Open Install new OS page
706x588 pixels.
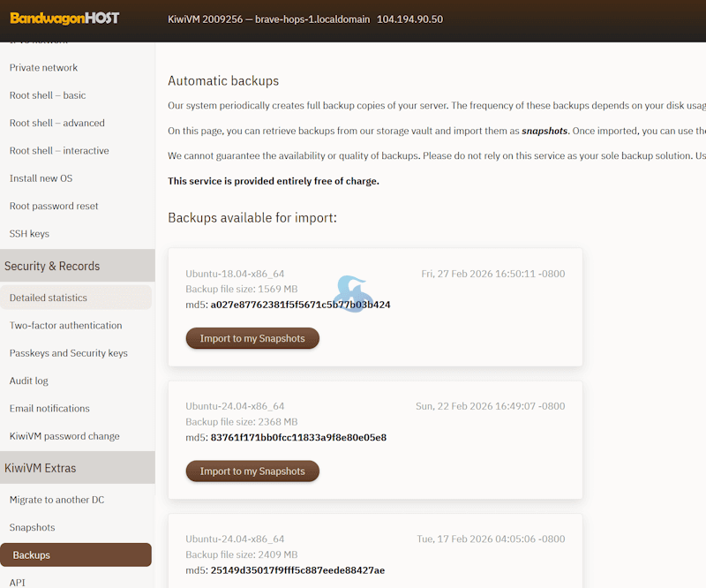(41, 178)
